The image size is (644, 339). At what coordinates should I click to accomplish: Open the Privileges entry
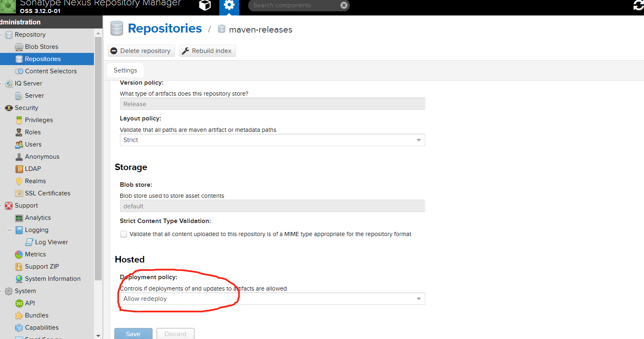coord(39,120)
